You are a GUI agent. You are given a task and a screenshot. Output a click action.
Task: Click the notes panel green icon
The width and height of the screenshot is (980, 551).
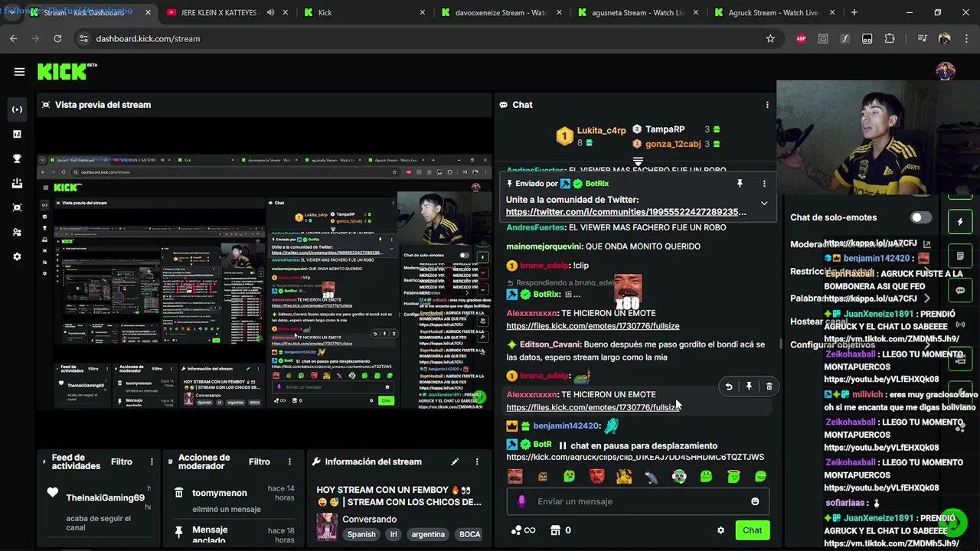click(960, 256)
